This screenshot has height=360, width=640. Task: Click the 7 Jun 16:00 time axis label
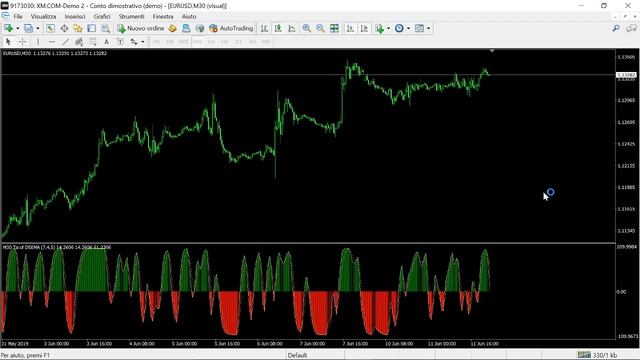355,344
